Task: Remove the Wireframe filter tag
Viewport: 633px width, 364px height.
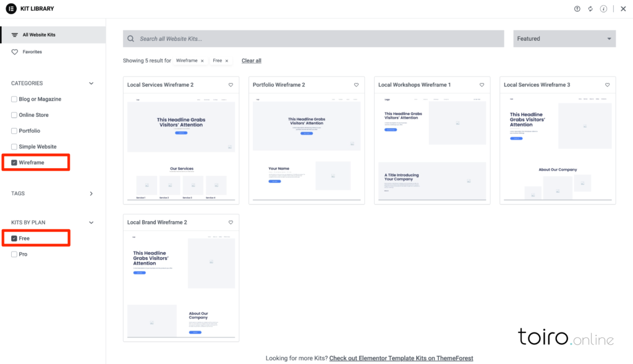Action: (202, 61)
